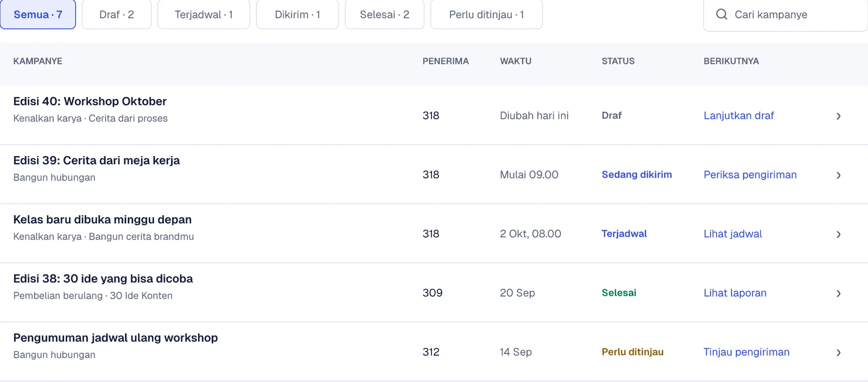The image size is (868, 382).
Task: View the Perlu ditinjau · 1 tab
Action: click(x=487, y=15)
